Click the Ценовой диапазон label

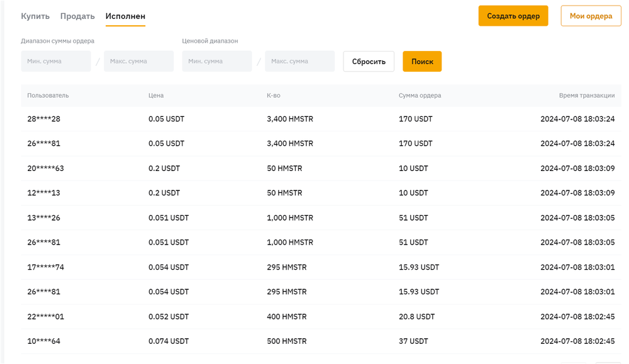click(210, 41)
